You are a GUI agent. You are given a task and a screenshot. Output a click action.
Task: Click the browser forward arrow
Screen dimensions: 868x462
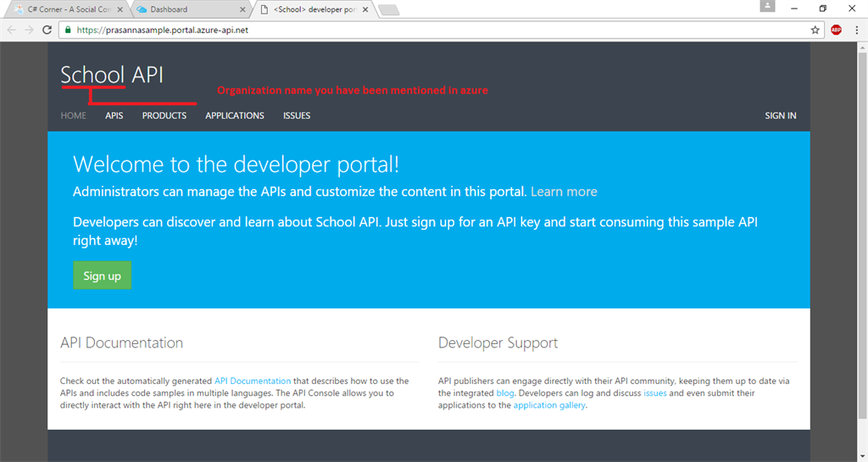pyautogui.click(x=30, y=30)
